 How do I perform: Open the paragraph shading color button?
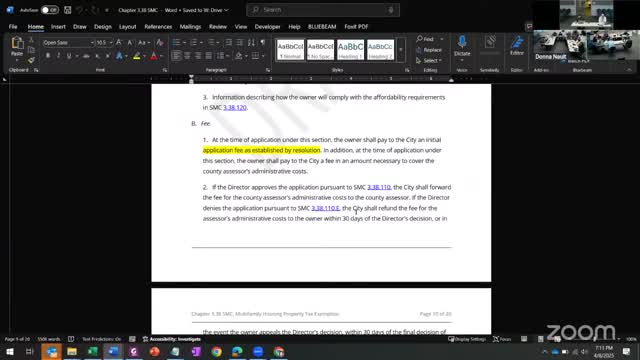click(239, 56)
